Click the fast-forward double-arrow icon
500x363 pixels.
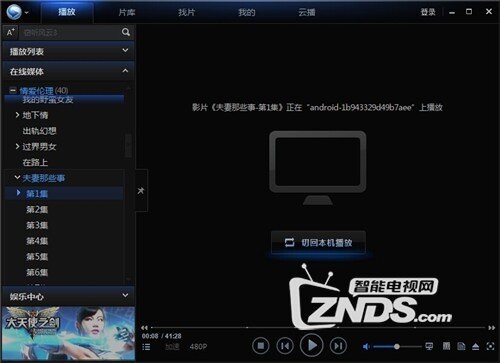(x=492, y=328)
